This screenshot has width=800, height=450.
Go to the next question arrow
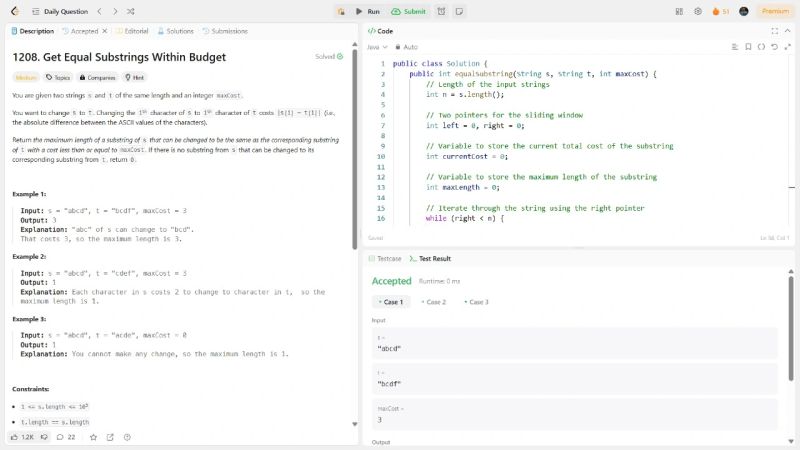(x=113, y=11)
